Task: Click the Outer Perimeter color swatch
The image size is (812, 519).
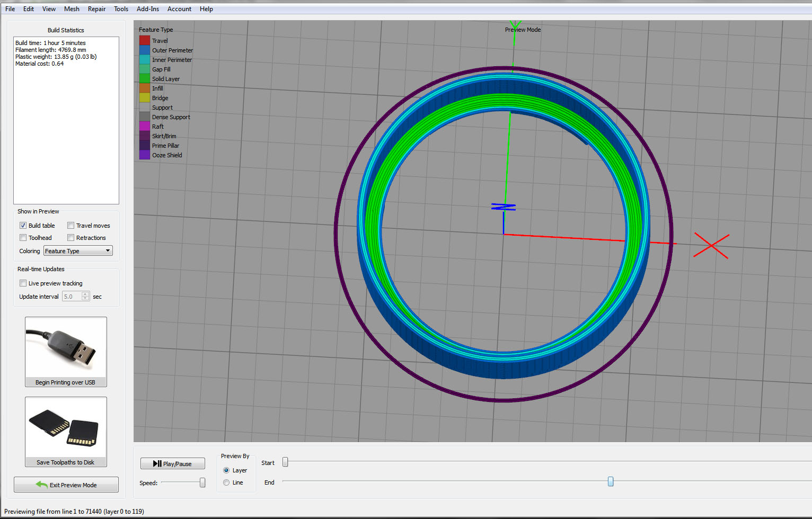Action: point(145,50)
